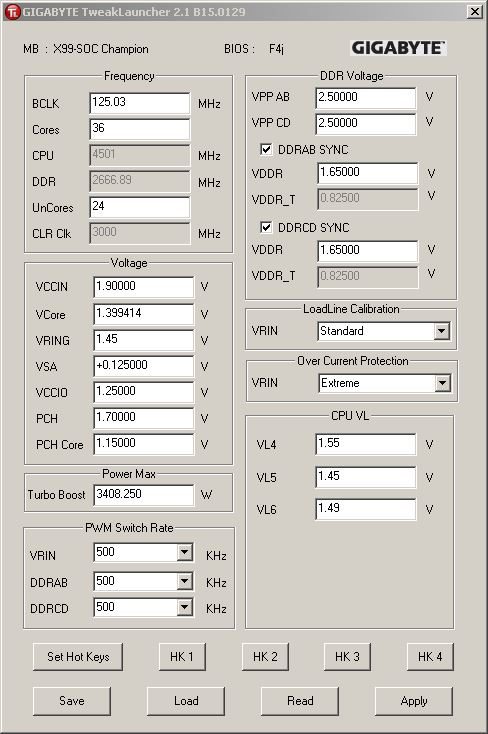Activate the HK 2 button
The height and width of the screenshot is (734, 488).
(265, 657)
